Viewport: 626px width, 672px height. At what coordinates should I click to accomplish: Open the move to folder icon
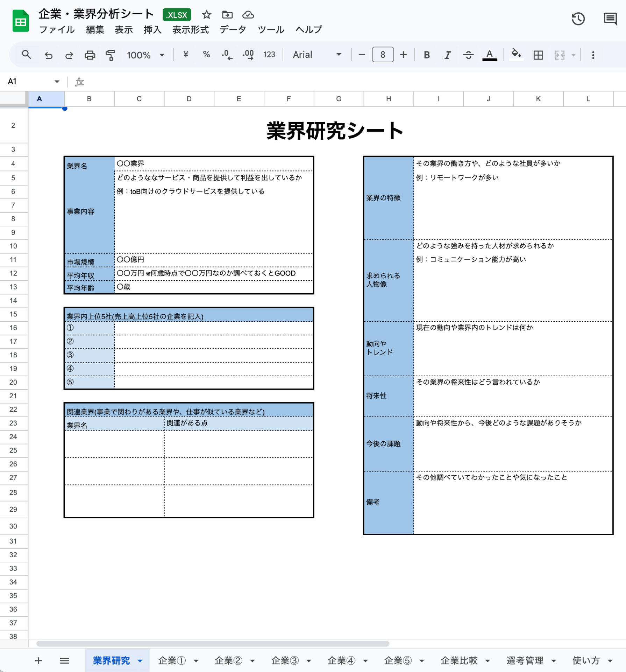(x=227, y=15)
